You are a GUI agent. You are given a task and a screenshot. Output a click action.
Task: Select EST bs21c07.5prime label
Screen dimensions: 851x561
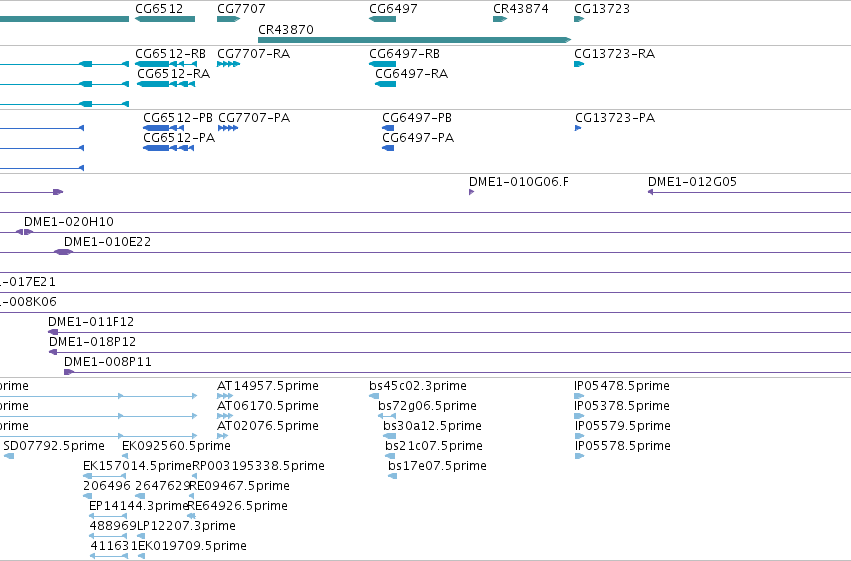tap(434, 446)
